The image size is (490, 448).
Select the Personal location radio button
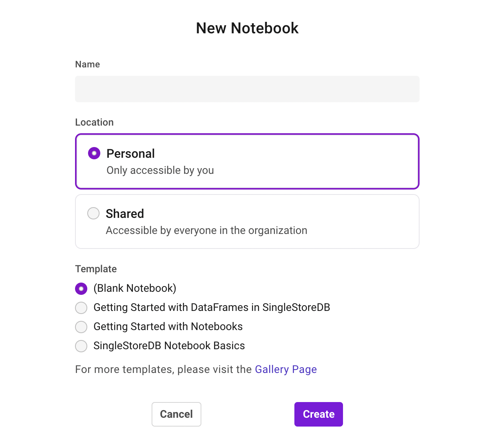tap(93, 153)
